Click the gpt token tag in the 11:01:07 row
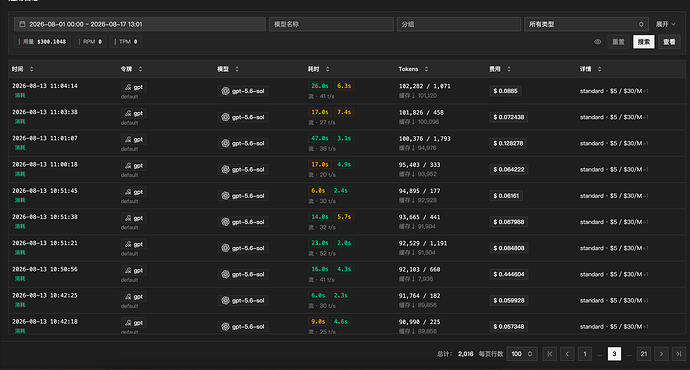This screenshot has width=690, height=370. point(133,139)
